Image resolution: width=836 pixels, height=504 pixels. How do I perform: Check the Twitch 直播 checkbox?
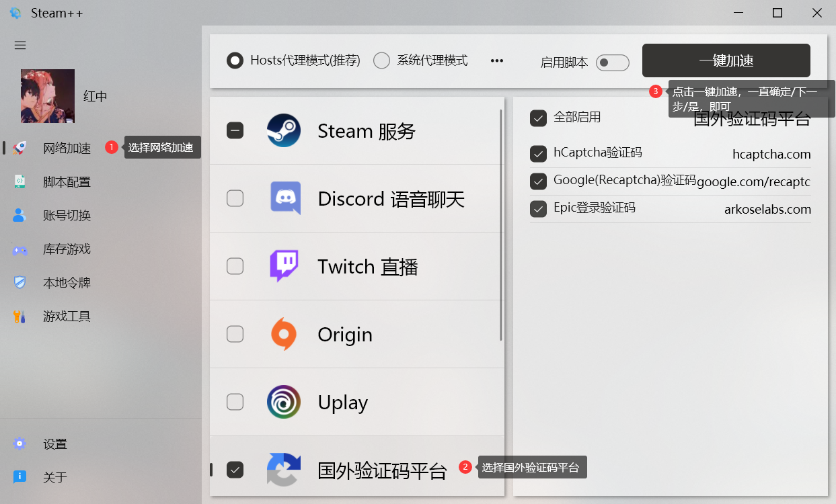[x=235, y=266]
